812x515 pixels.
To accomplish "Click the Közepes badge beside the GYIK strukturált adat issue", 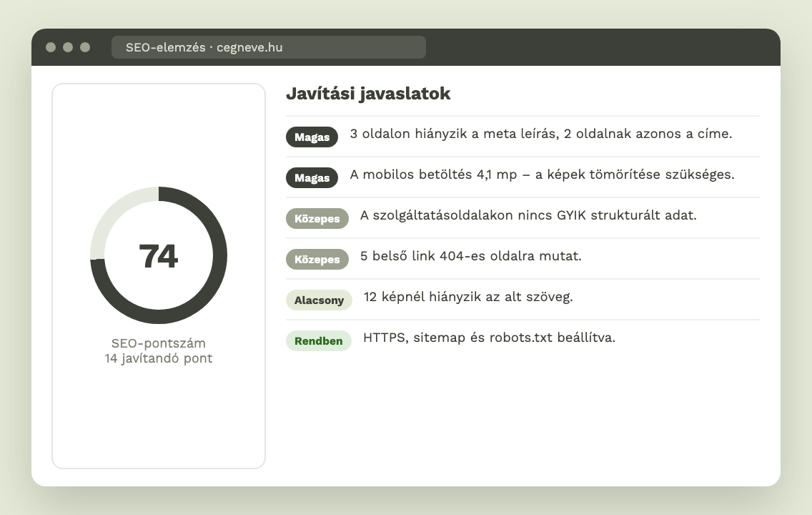I will coord(317,219).
